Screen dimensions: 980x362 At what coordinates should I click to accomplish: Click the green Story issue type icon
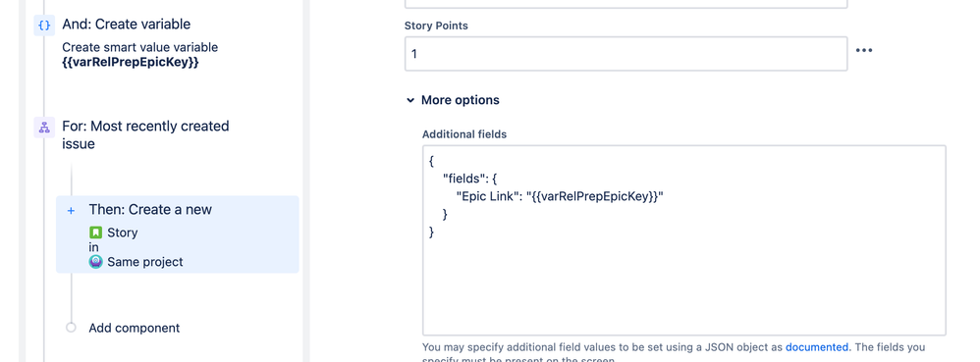pos(95,233)
